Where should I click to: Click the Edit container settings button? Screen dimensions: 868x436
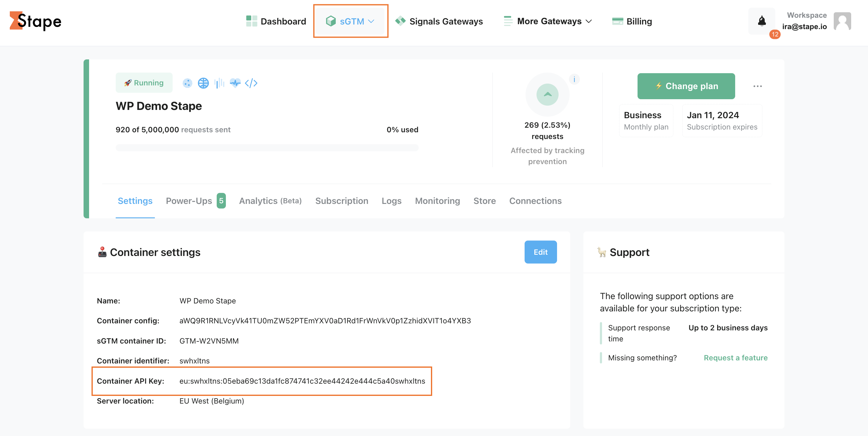click(x=541, y=252)
